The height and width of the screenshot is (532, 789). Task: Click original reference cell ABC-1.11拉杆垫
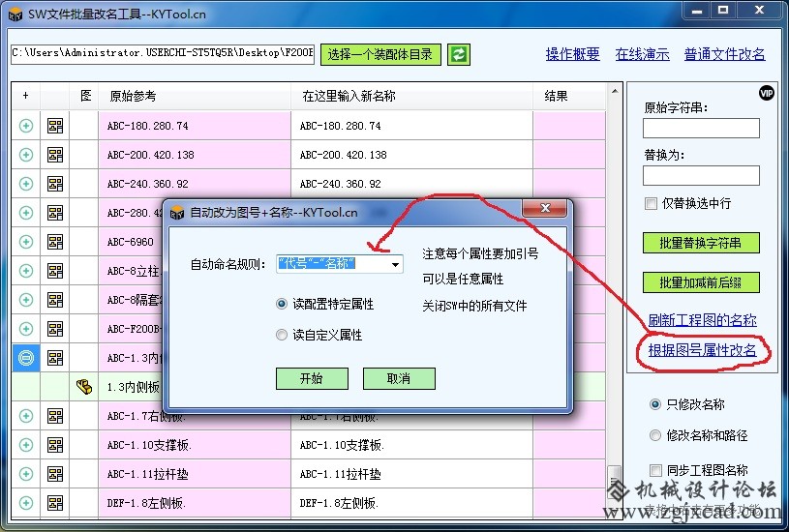pyautogui.click(x=195, y=474)
